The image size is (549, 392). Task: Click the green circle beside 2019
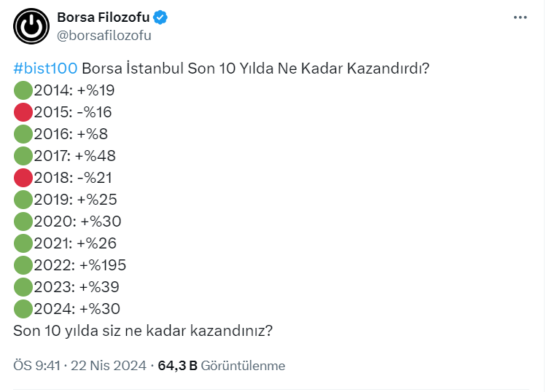[x=23, y=200]
